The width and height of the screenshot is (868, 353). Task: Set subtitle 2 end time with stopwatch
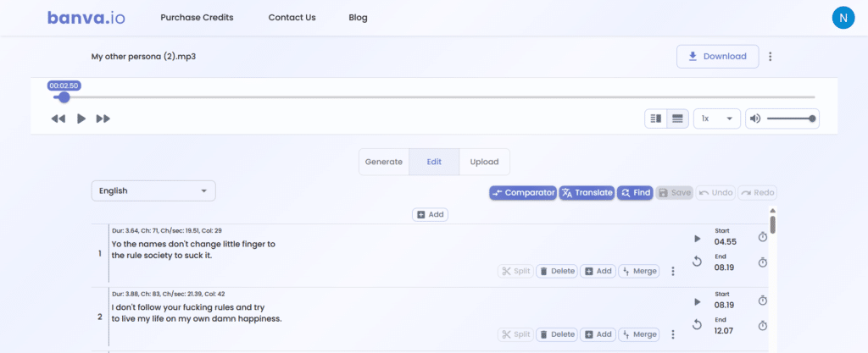(763, 326)
